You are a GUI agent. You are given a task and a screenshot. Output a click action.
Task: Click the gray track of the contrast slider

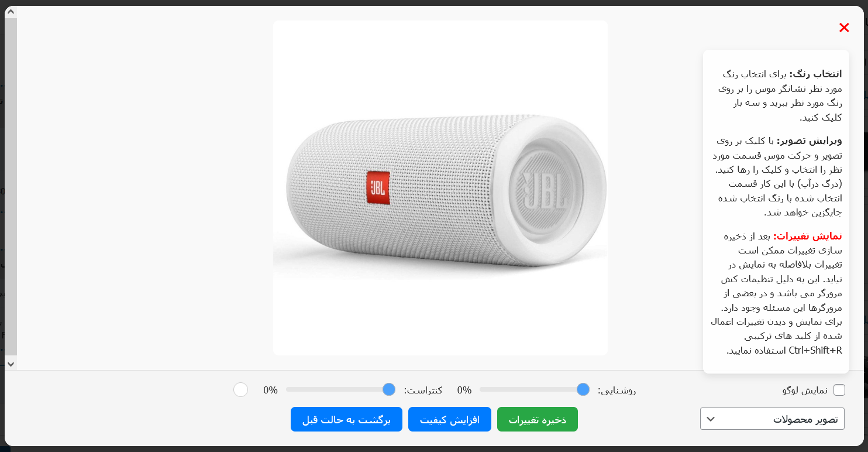tap(335, 389)
